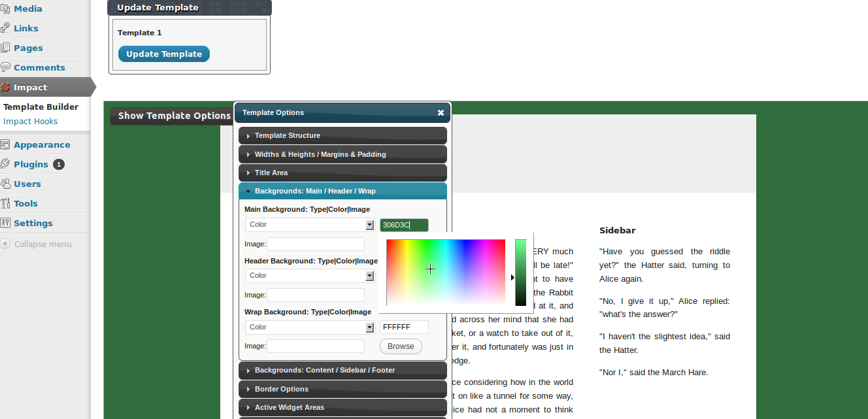Click the Media icon in sidebar
The height and width of the screenshot is (419, 868).
pos(5,8)
